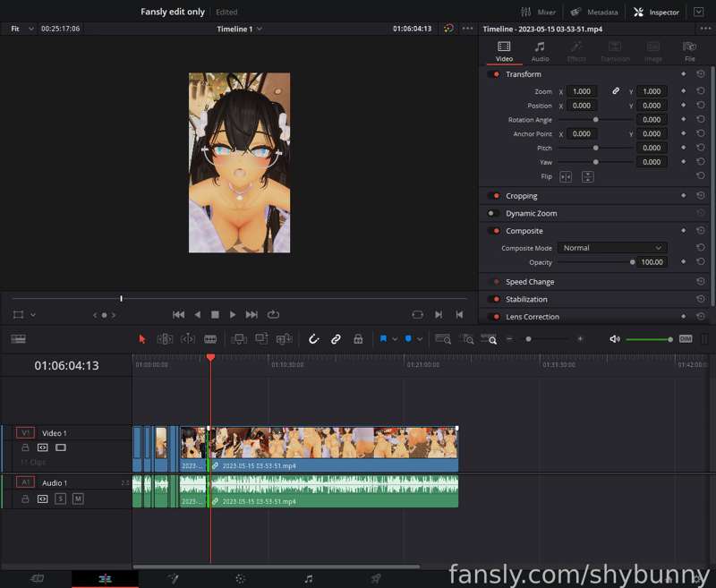716x588 pixels.
Task: Open the Metadata panel
Action: [x=594, y=12]
